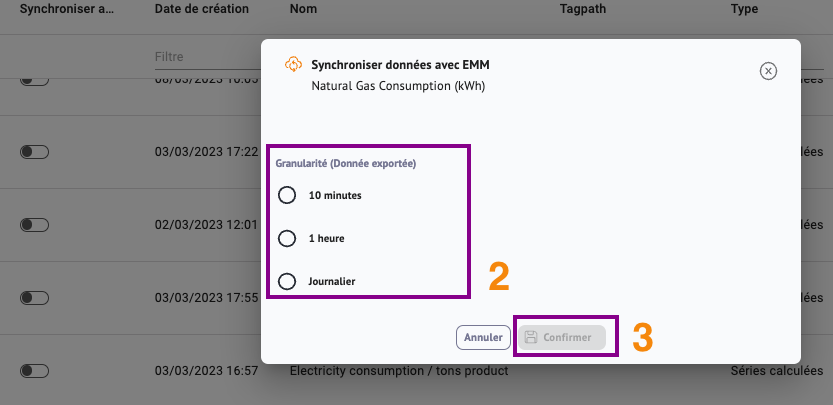Enable sync switch for 02/03/2023 12:01 row

34,225
